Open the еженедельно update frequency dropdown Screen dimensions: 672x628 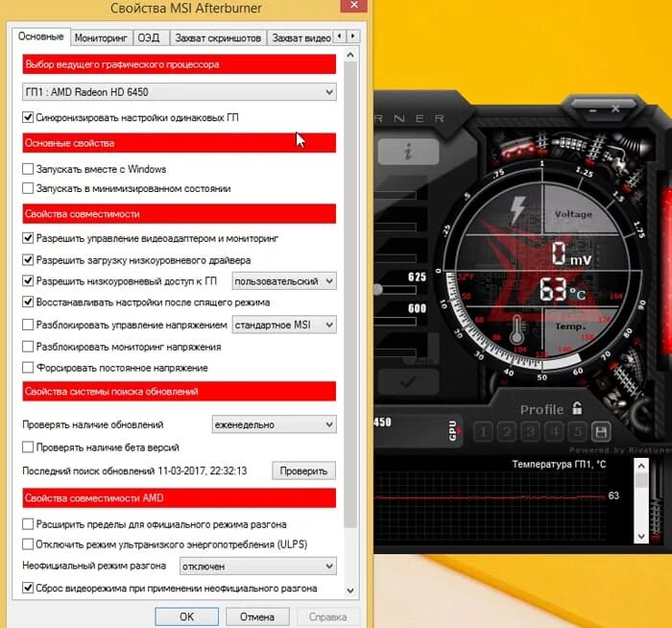(274, 424)
